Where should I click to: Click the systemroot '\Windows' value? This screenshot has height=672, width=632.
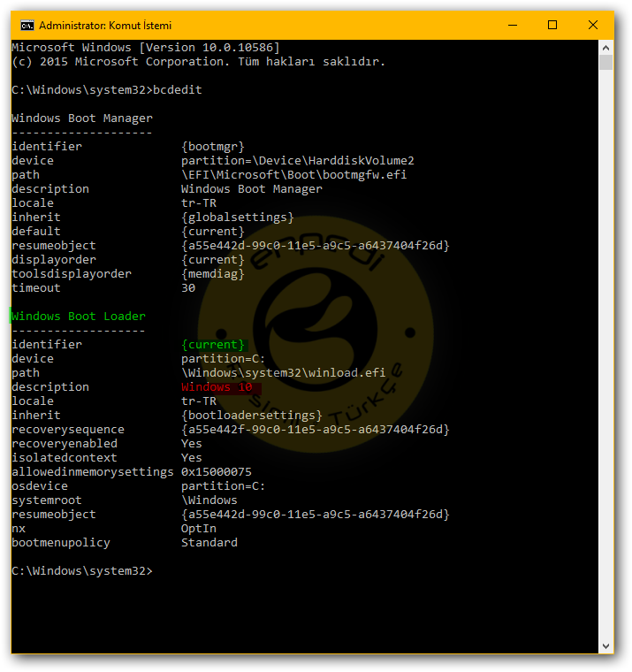click(x=209, y=500)
